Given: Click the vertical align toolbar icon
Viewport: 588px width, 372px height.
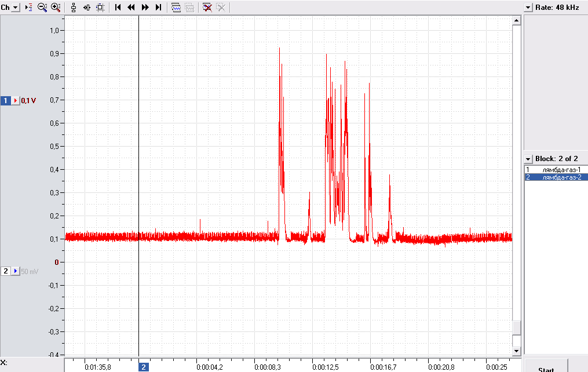Looking at the screenshot, I should pyautogui.click(x=74, y=7).
